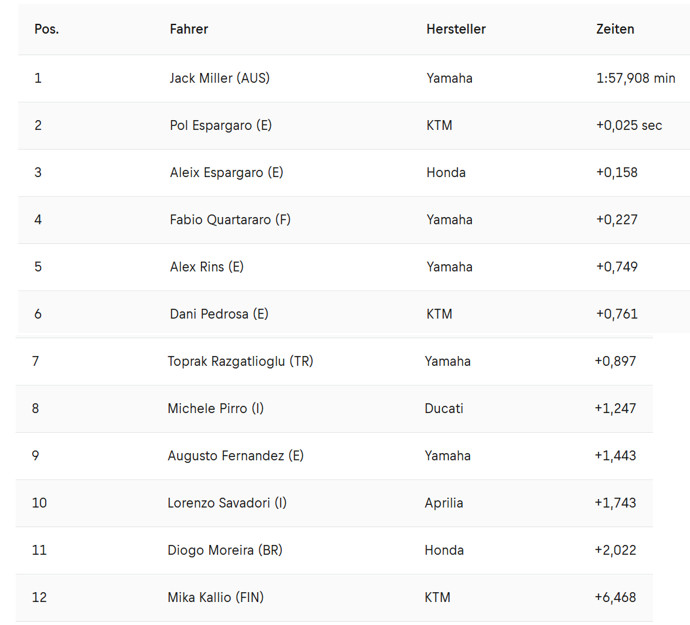Select the Aleix Espargaro (E) entry
Screen dimensions: 690x625
tap(226, 172)
